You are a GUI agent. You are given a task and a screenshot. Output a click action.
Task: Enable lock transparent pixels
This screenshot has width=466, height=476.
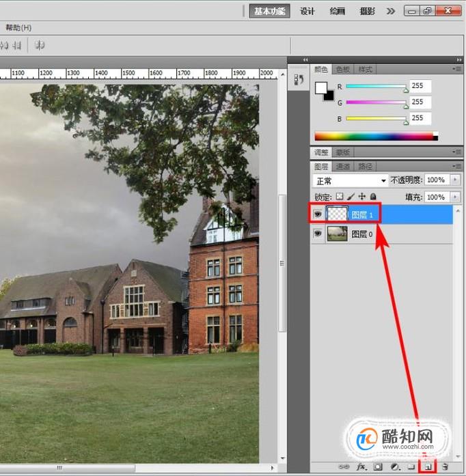click(x=340, y=197)
